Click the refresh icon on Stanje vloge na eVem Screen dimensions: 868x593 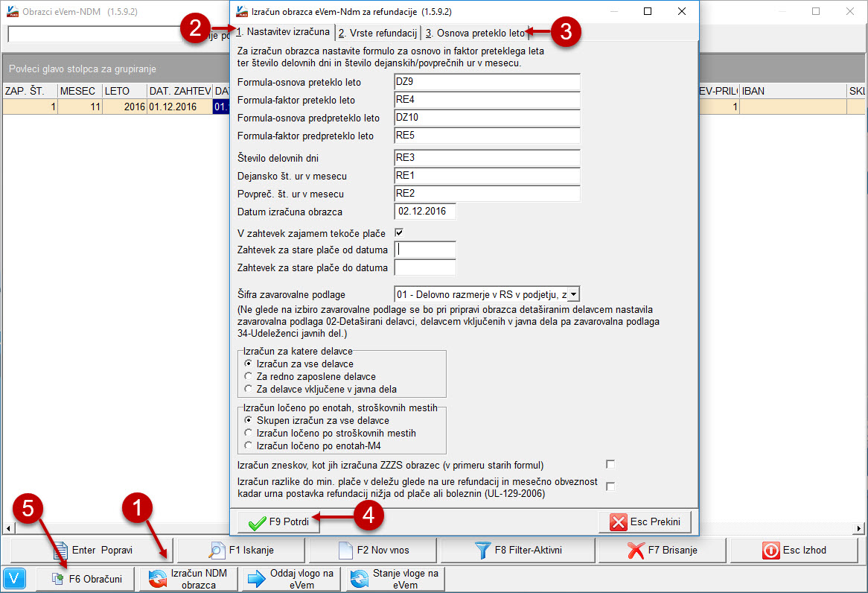360,579
